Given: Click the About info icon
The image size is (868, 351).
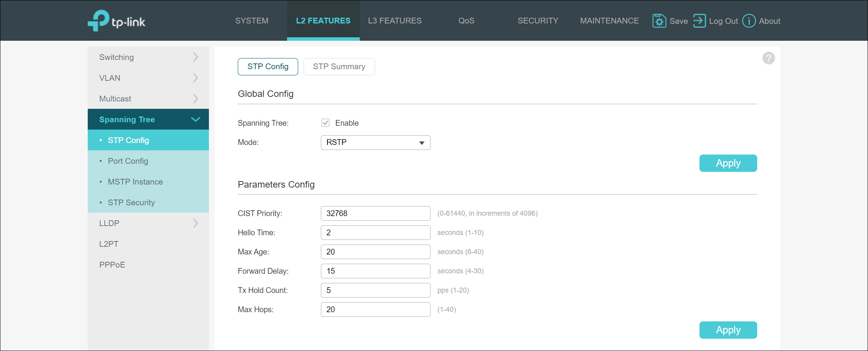Looking at the screenshot, I should click(749, 21).
